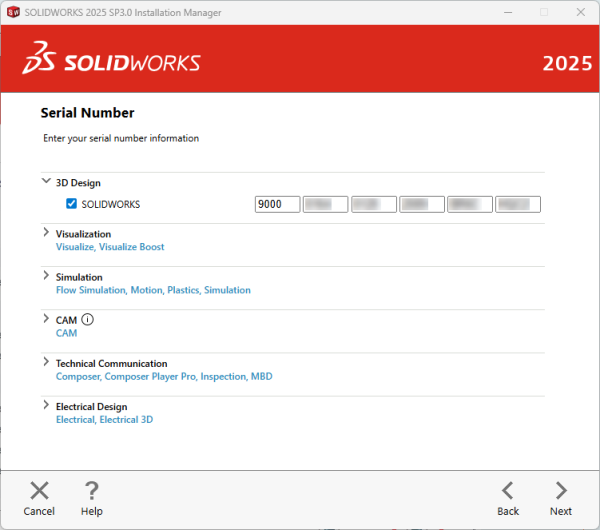Expand the Simulation section
Screen dimensions: 600x530
[x=46, y=275]
